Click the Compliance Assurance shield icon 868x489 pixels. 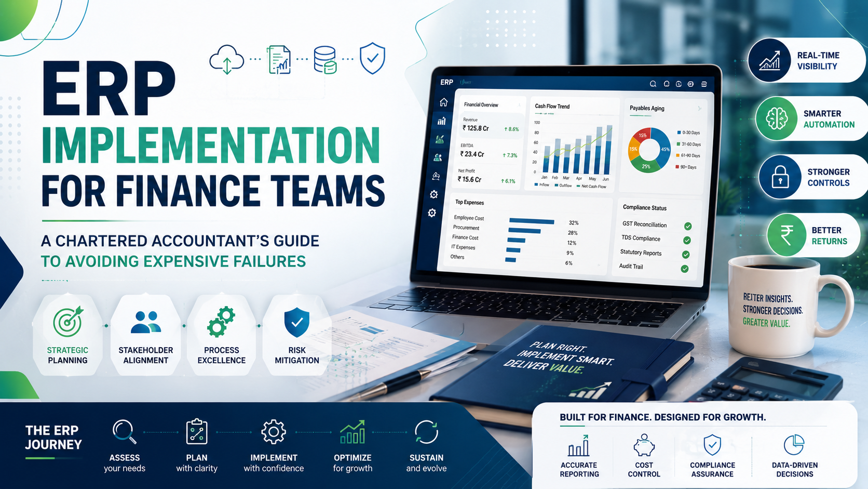pos(712,445)
